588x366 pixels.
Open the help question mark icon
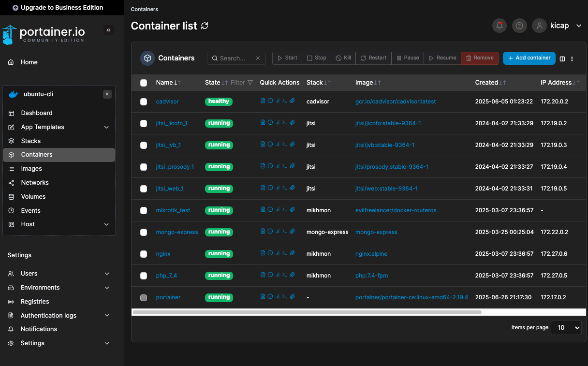(x=519, y=26)
